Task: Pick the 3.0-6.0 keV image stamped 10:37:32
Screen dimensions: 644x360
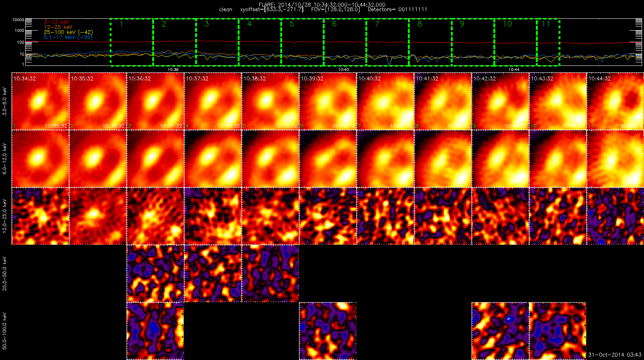Action: coord(213,101)
